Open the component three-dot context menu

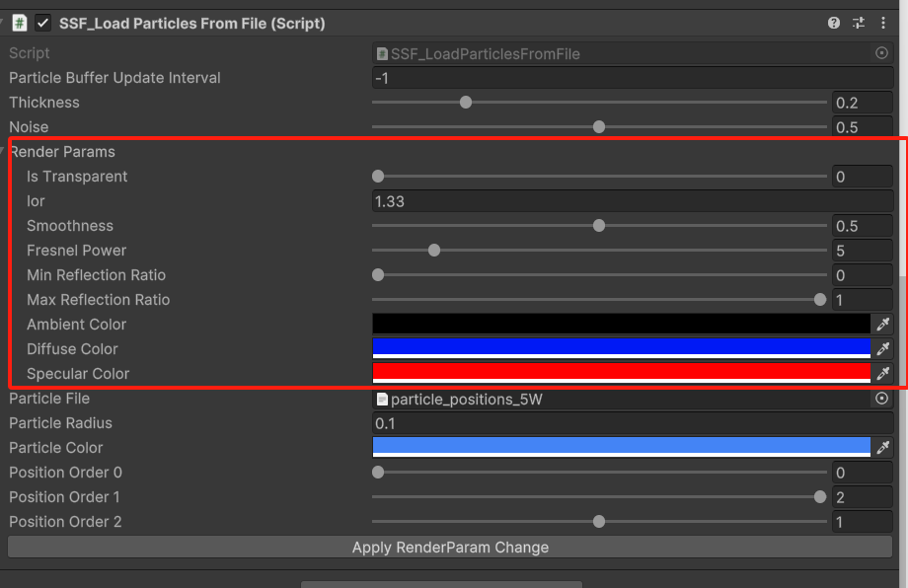(x=881, y=23)
